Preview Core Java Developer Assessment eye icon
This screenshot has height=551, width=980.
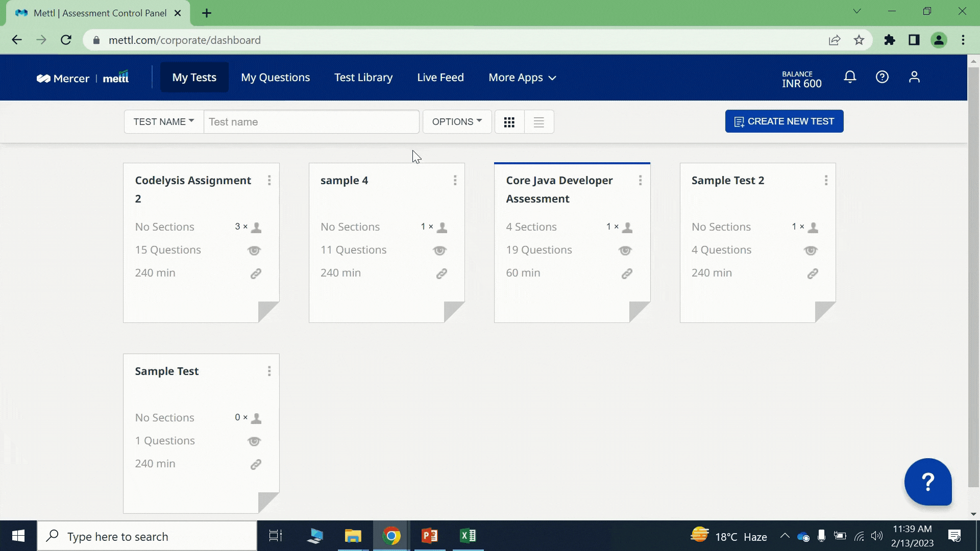[x=625, y=251]
